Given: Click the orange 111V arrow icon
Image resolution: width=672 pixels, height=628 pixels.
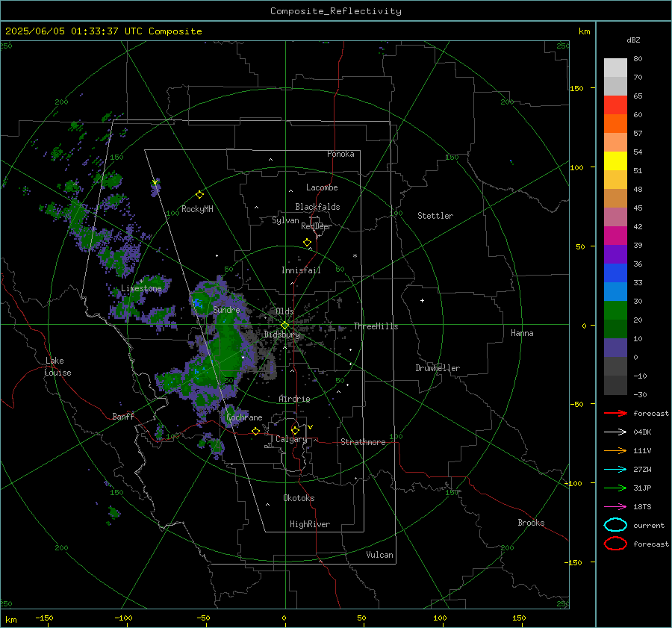Looking at the screenshot, I should tap(615, 450).
